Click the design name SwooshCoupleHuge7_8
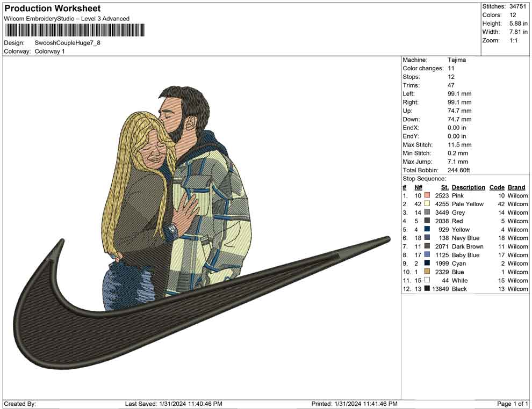The image size is (532, 409). pos(67,43)
